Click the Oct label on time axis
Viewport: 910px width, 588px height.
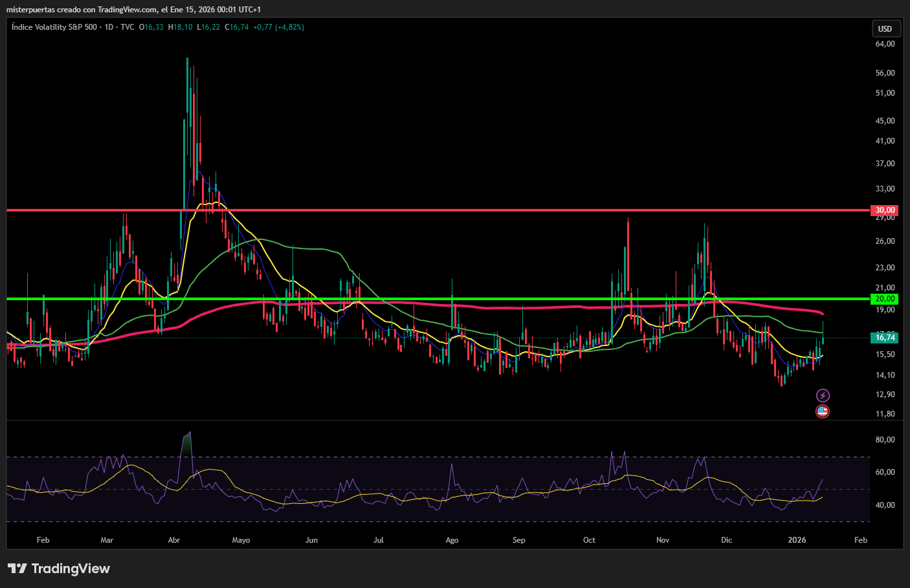coord(589,540)
